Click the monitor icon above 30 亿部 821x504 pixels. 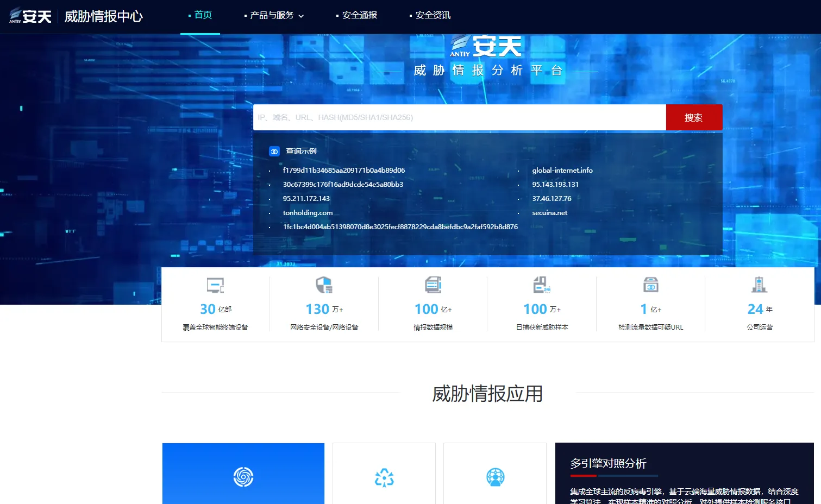pos(215,285)
